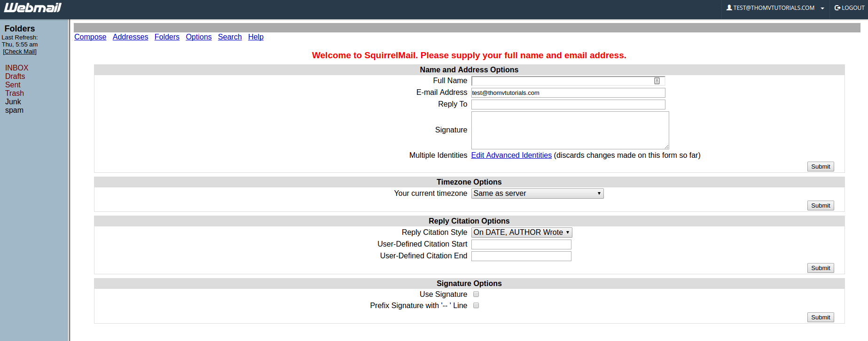
Task: Open the Drafts folder
Action: (x=15, y=76)
